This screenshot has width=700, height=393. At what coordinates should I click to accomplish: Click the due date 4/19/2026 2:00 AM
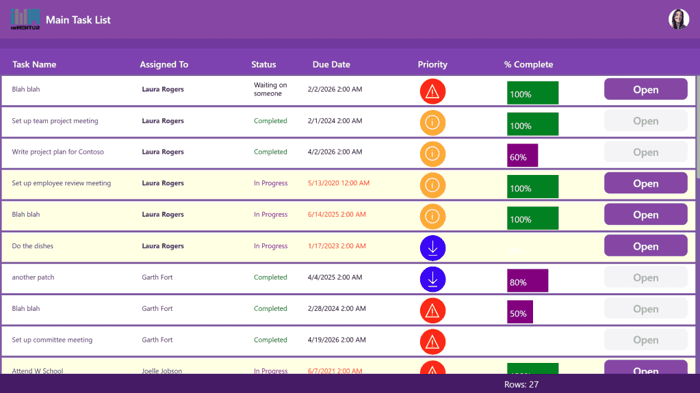(x=337, y=340)
